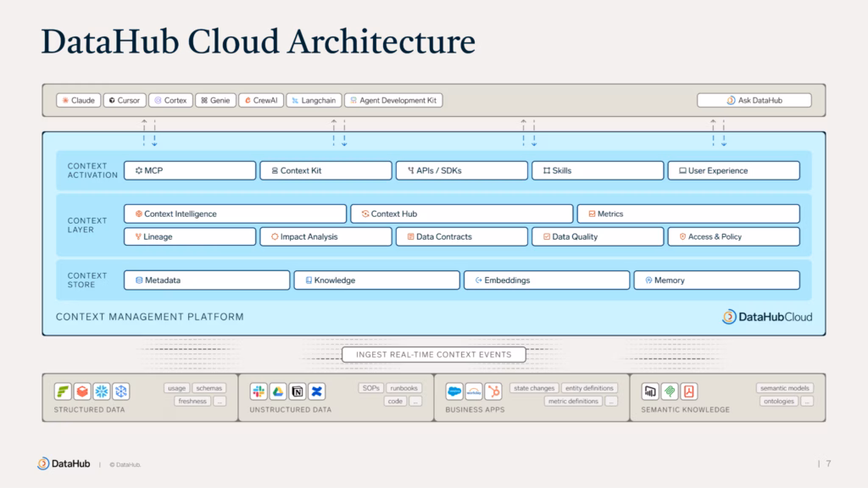This screenshot has height=488, width=868.
Task: Click the semantic models tag
Action: point(784,388)
